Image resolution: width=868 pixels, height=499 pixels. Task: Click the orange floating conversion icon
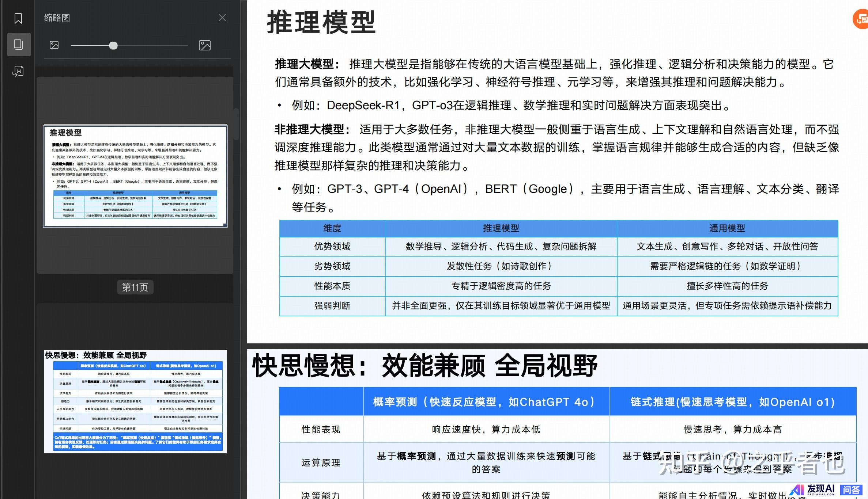pyautogui.click(x=861, y=20)
